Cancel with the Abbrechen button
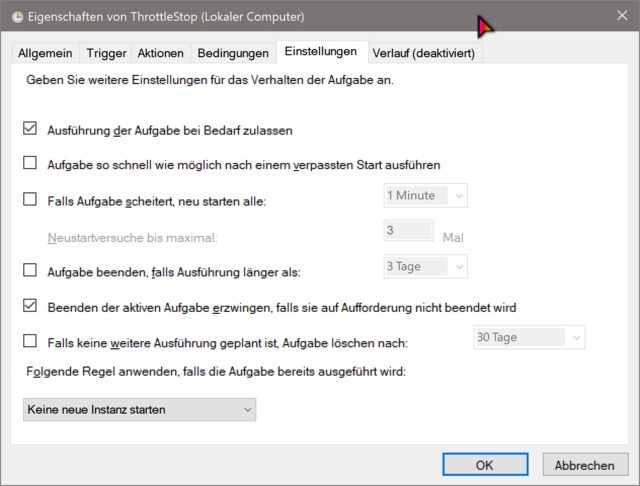The width and height of the screenshot is (640, 486). [x=585, y=465]
